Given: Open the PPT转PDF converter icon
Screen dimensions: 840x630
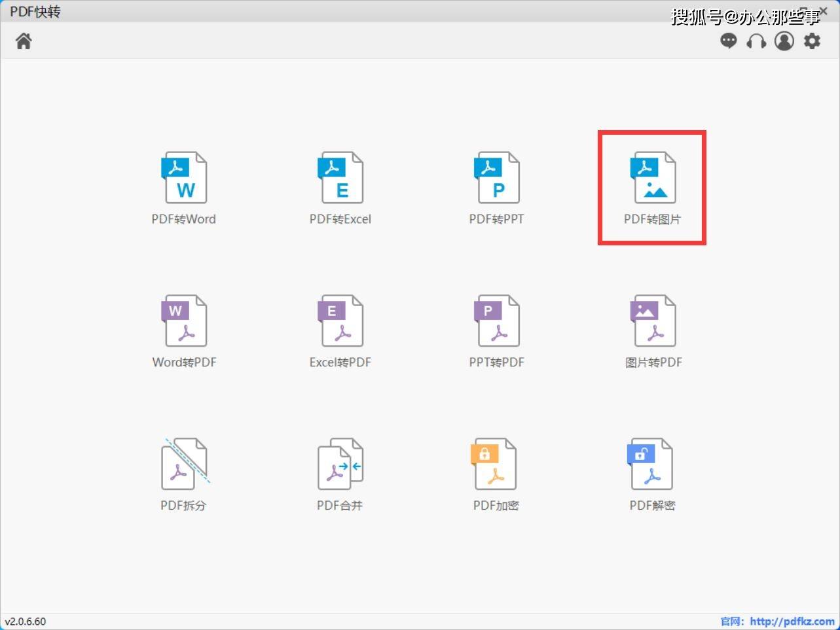Looking at the screenshot, I should tap(497, 321).
